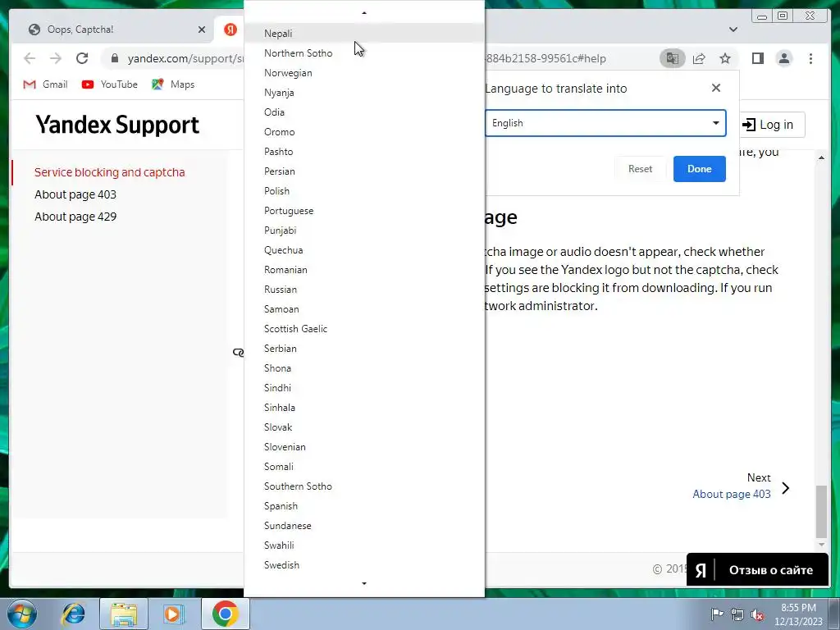The height and width of the screenshot is (630, 840).
Task: Choose Portuguese in the list
Action: 364,211
